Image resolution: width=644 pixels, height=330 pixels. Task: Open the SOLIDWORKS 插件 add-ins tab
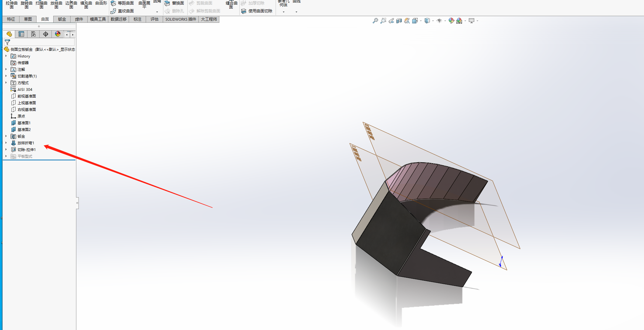181,19
